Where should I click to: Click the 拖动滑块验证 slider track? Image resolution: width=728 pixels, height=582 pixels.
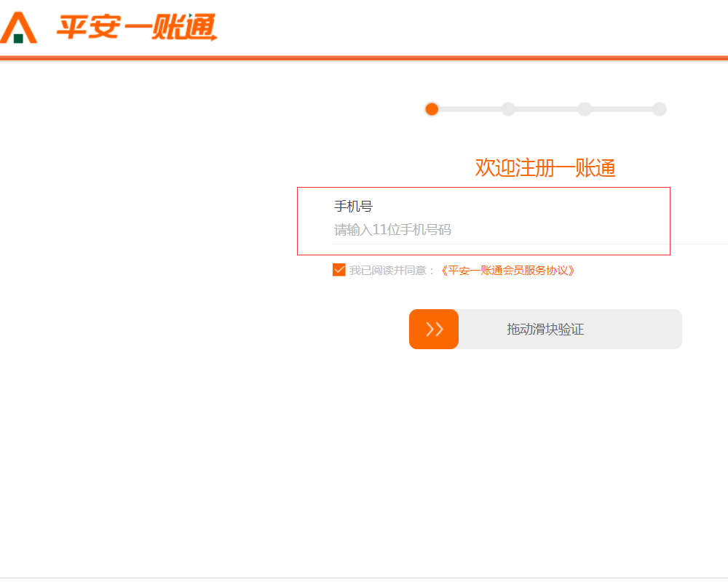click(546, 330)
